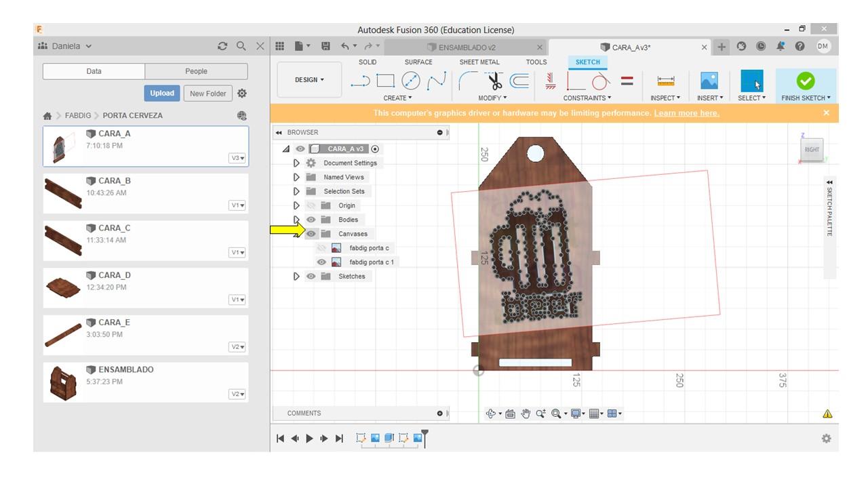Activate the Pan hand tool

click(526, 413)
